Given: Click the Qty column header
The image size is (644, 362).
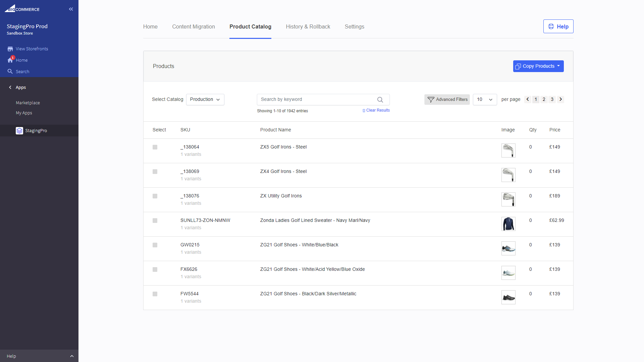Looking at the screenshot, I should 533,130.
